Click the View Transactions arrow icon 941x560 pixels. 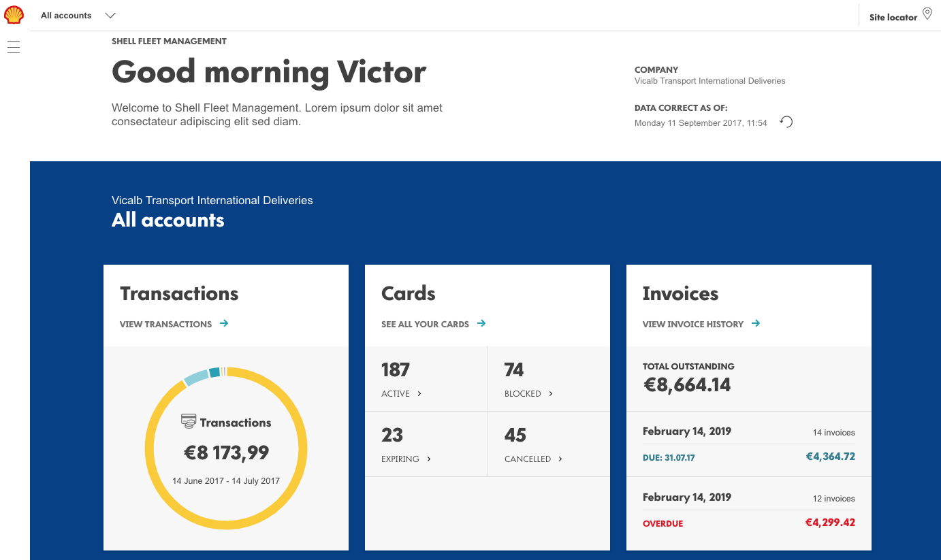(x=224, y=323)
